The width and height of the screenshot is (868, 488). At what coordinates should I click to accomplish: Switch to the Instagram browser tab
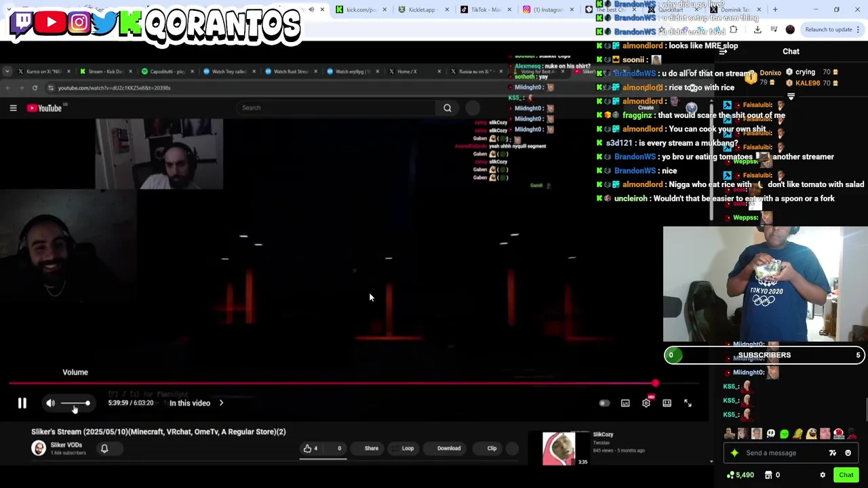[x=548, y=9]
